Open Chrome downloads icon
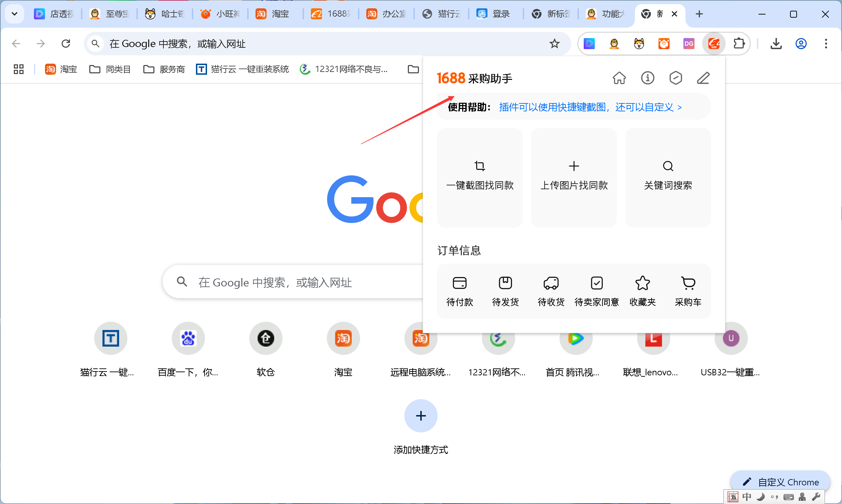This screenshot has height=504, width=842. 776,44
